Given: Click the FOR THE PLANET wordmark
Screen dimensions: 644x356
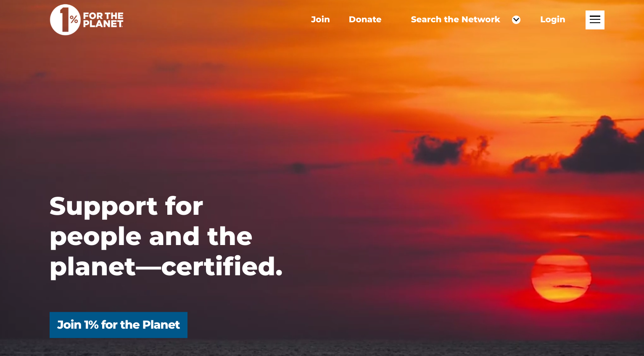Looking at the screenshot, I should (x=103, y=20).
